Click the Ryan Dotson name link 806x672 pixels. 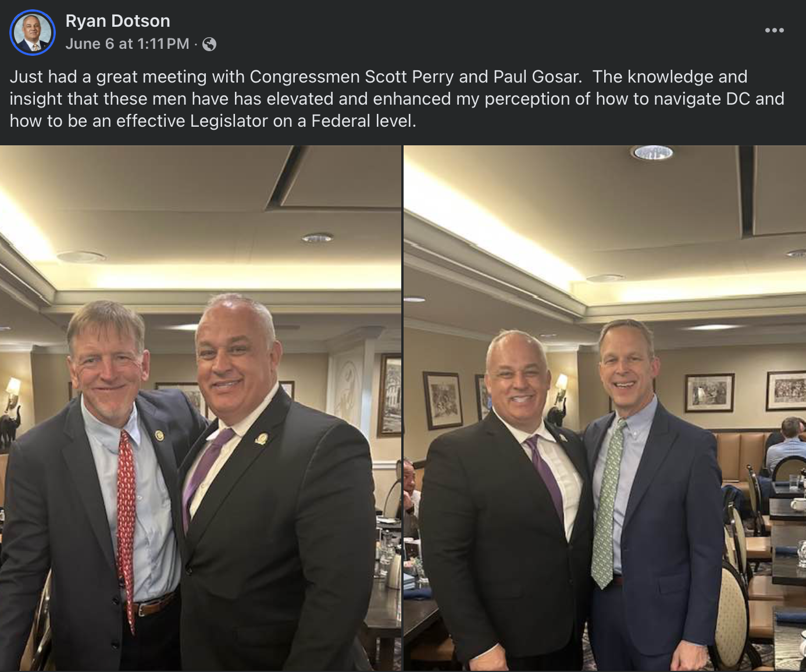click(118, 21)
